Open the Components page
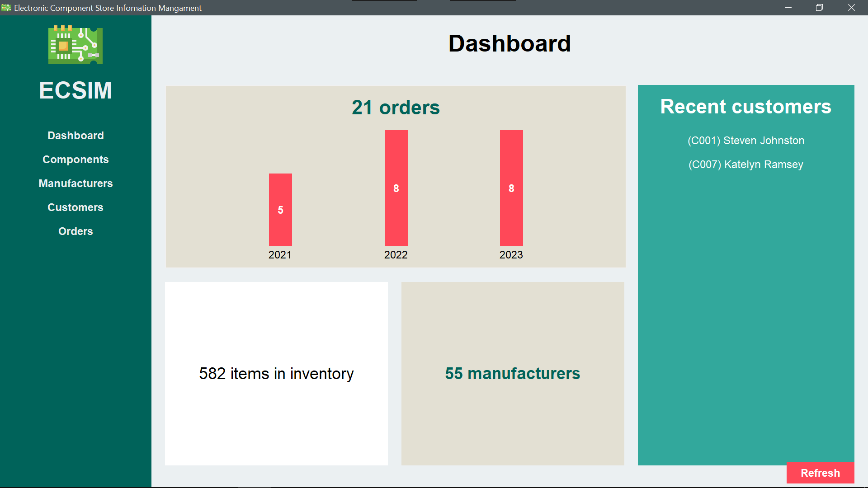This screenshot has height=488, width=868. click(75, 160)
